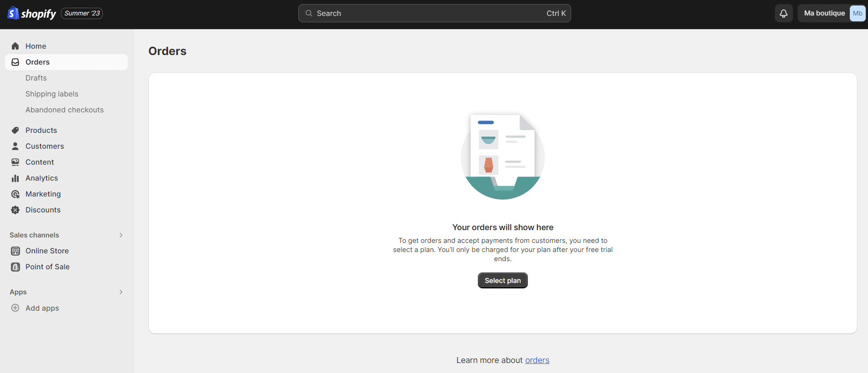This screenshot has height=373, width=868.
Task: Click the Online Store storefront icon
Action: tap(15, 251)
